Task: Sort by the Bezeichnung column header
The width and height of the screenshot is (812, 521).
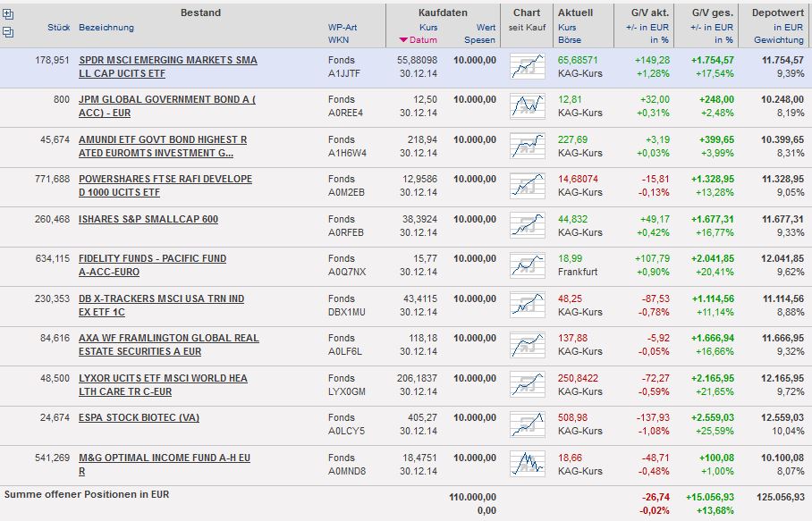Action: tap(106, 28)
